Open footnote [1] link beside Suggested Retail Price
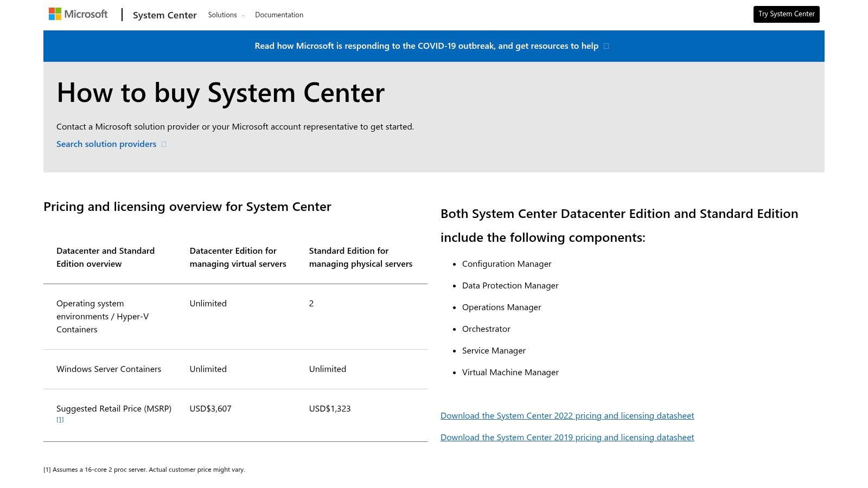 (60, 420)
